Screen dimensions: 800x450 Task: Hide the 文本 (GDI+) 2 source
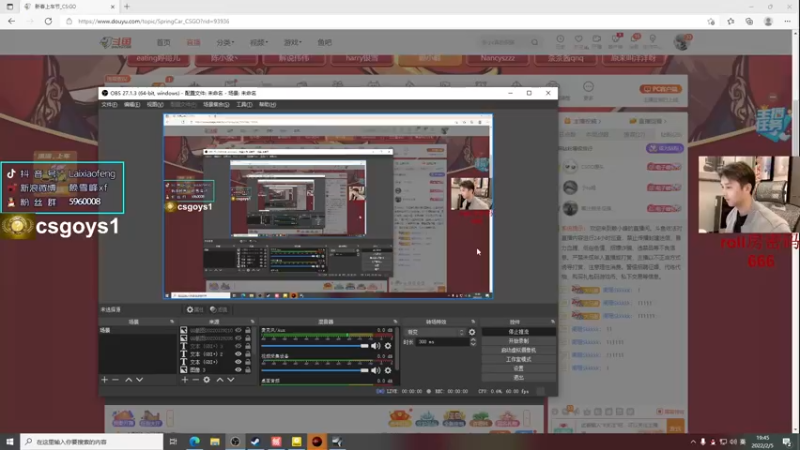(x=238, y=354)
